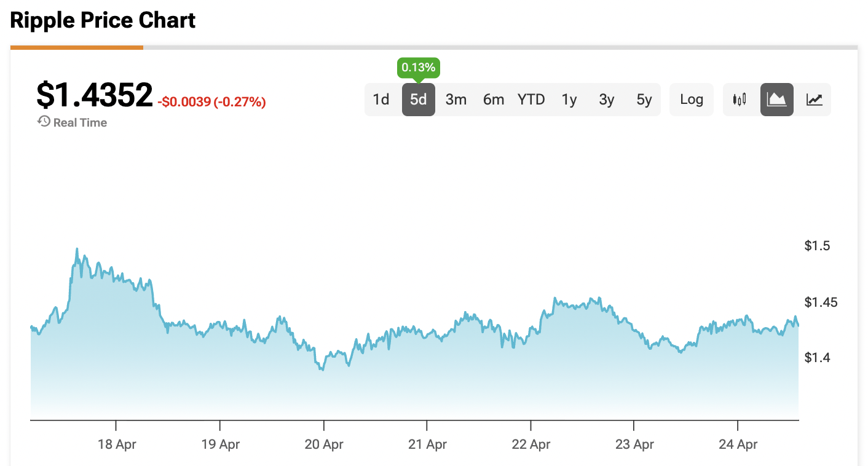Open the YTD time range view
The height and width of the screenshot is (466, 868).
click(x=531, y=99)
